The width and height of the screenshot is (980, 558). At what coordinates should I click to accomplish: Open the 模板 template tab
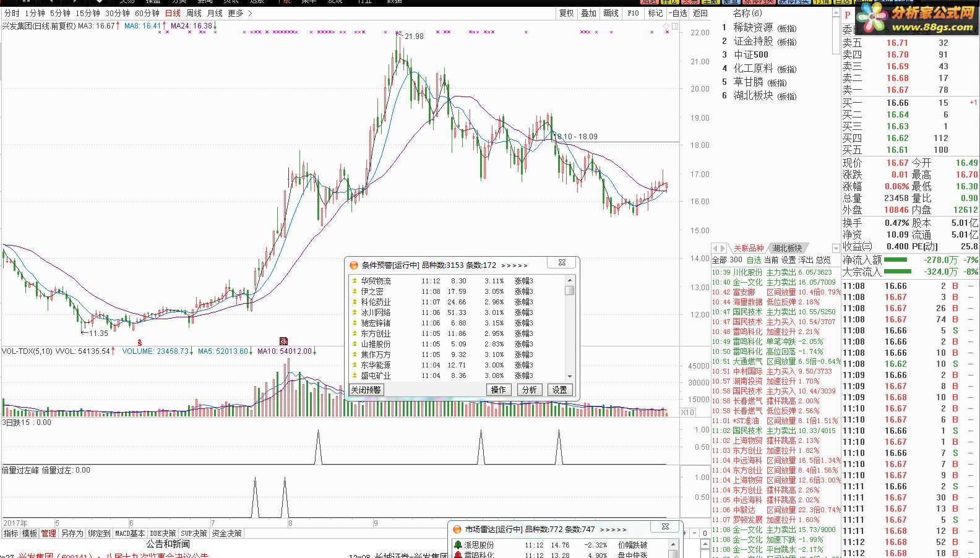[30, 533]
